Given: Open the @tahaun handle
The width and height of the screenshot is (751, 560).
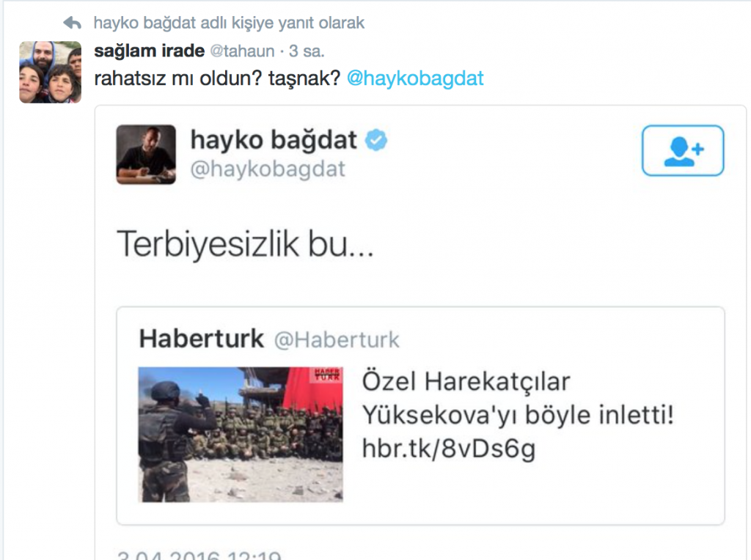Looking at the screenshot, I should (242, 51).
